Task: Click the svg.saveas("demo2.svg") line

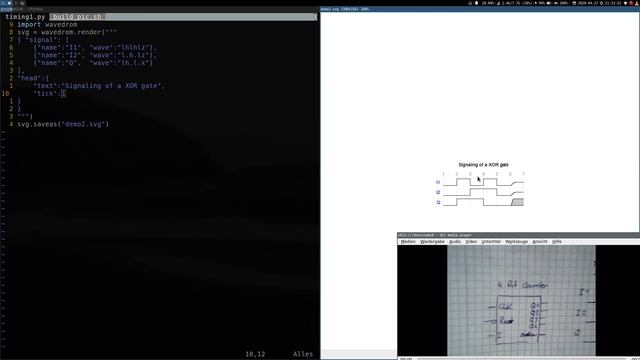Action: tap(63, 124)
